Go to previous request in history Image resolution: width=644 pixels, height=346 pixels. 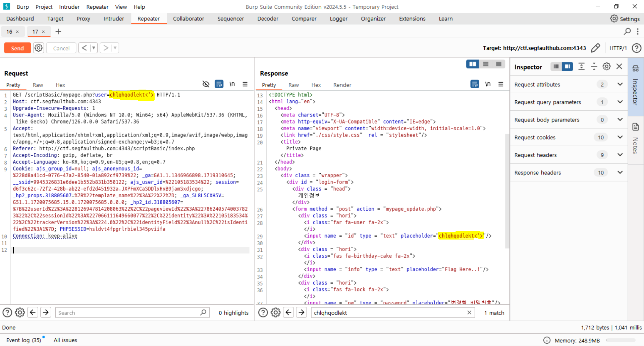tap(84, 48)
